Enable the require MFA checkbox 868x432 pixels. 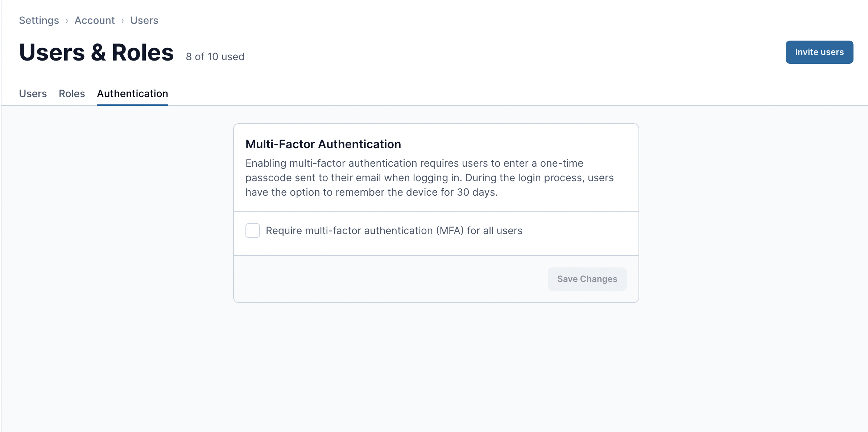pos(253,230)
